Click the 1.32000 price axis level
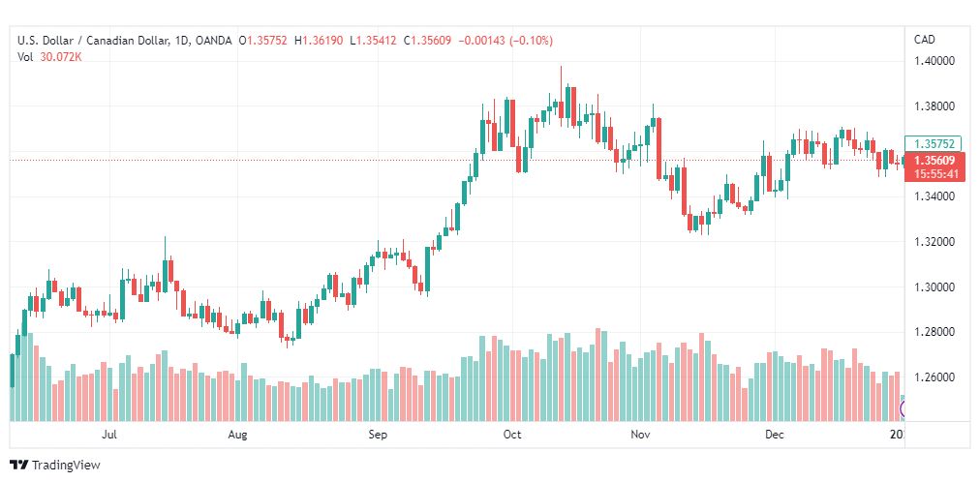980x482 pixels. (x=934, y=242)
